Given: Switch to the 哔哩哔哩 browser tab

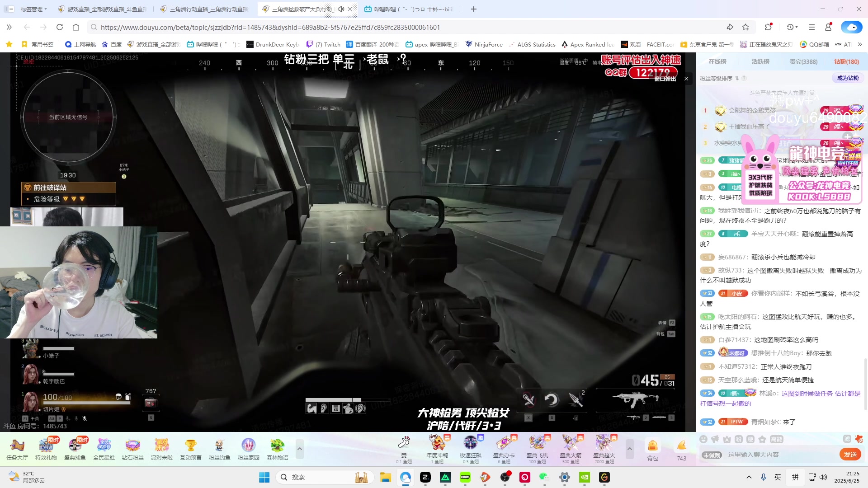Looking at the screenshot, I should [x=409, y=9].
